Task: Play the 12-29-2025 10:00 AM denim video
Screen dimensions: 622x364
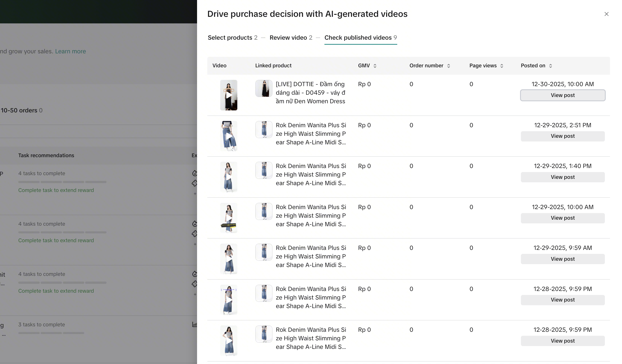Action: (x=228, y=218)
